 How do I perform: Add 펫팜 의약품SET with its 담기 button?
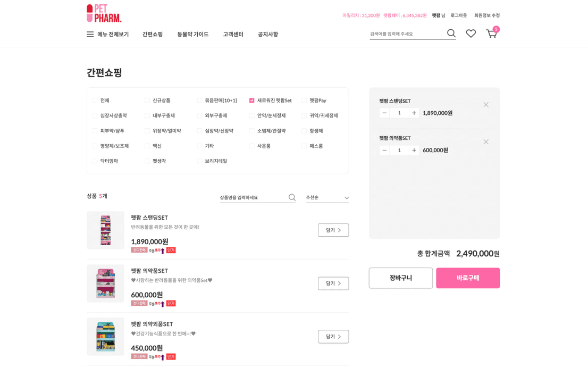(333, 283)
